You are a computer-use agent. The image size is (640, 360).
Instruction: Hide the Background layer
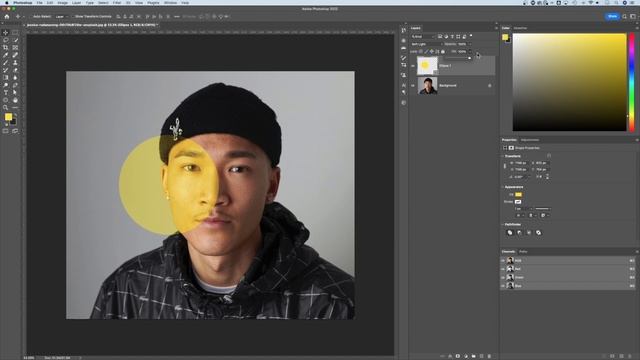click(x=413, y=86)
